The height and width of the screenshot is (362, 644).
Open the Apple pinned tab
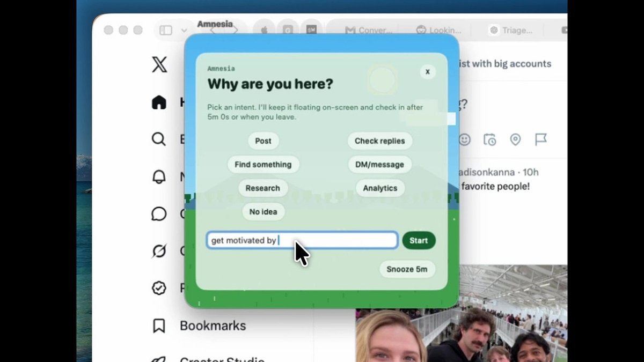(264, 31)
